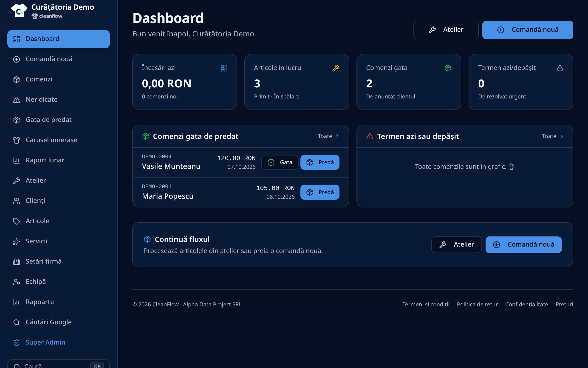Open Atelier in the sidebar menu
Image resolution: width=588 pixels, height=368 pixels.
(59, 181)
